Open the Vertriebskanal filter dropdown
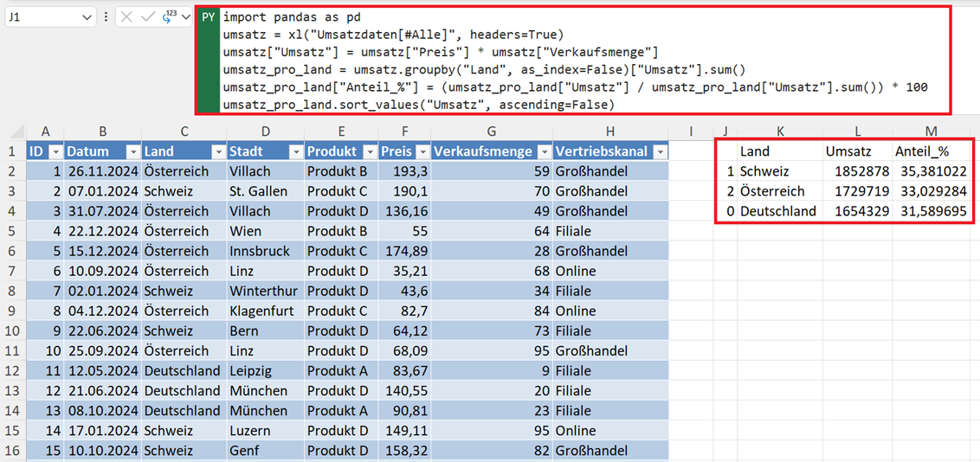The width and height of the screenshot is (980, 462). [x=661, y=151]
